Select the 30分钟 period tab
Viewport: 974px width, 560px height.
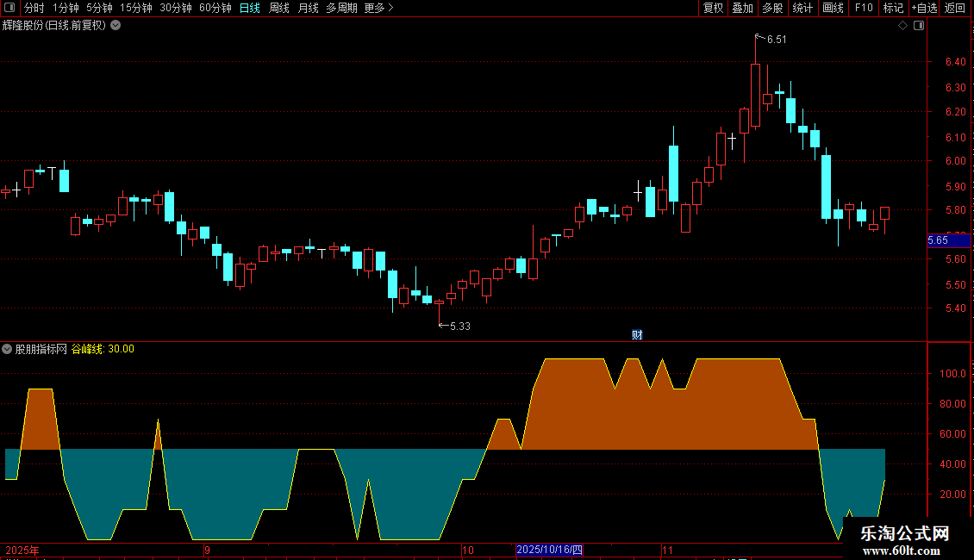point(176,8)
